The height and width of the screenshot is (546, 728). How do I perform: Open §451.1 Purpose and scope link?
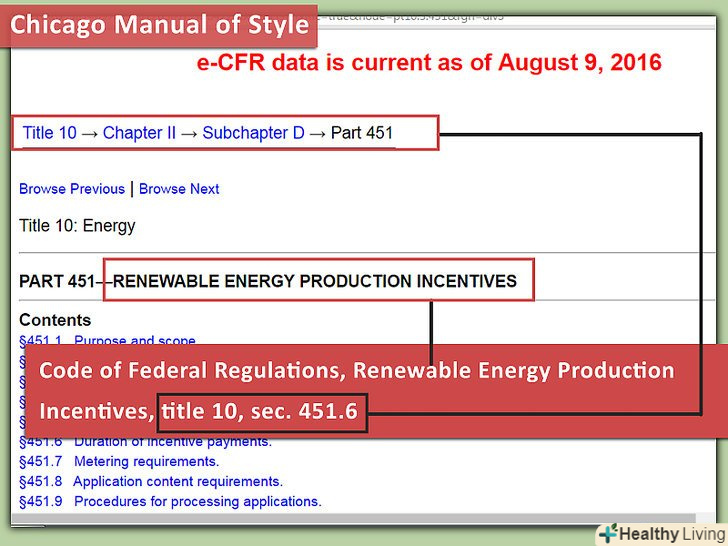[x=107, y=340]
